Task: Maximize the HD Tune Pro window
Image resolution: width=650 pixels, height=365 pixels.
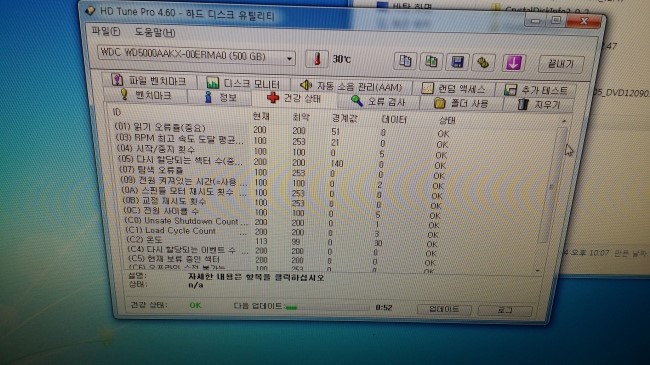Action: (556, 20)
